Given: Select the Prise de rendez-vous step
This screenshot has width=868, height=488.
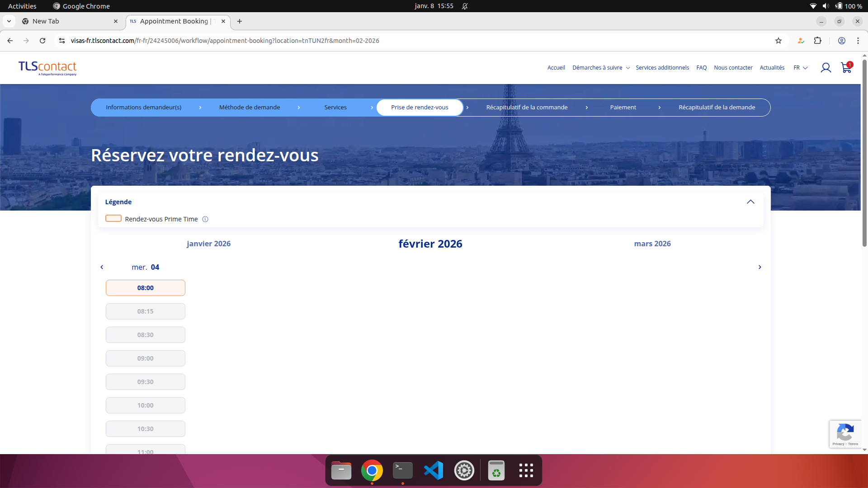Looking at the screenshot, I should pyautogui.click(x=420, y=108).
